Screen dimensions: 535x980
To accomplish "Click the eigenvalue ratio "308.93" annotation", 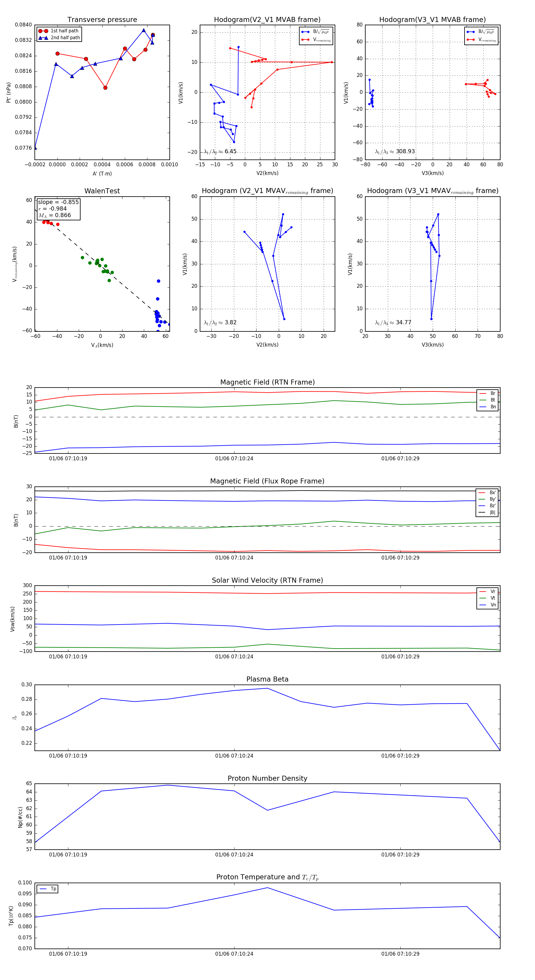I will [x=405, y=151].
